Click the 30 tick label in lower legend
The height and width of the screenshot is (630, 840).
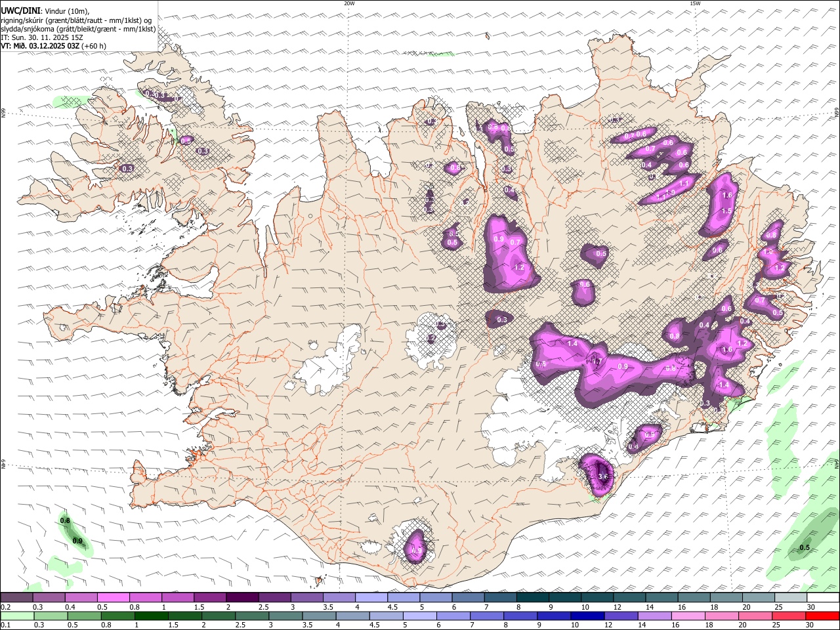(810, 625)
